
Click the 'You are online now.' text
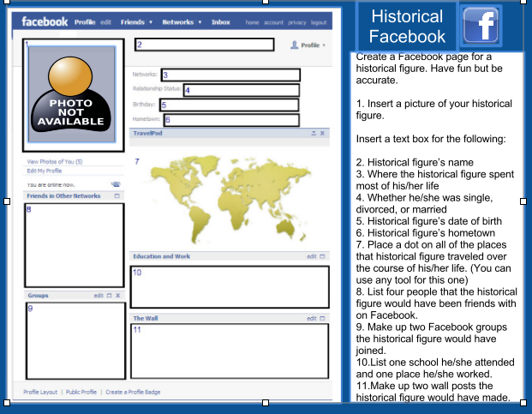51,185
